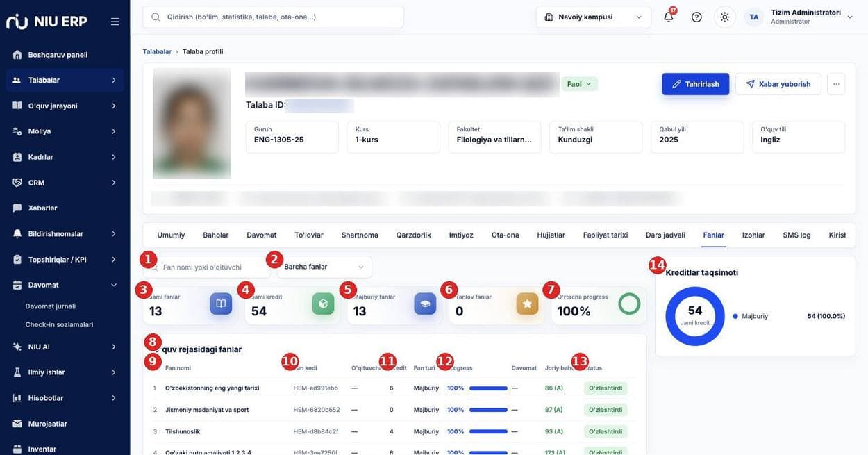
Task: Toggle the light theme sun icon
Action: coord(725,17)
